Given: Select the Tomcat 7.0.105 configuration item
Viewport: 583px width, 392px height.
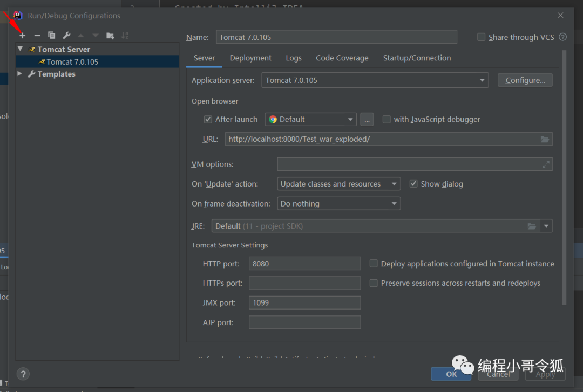Looking at the screenshot, I should click(97, 61).
